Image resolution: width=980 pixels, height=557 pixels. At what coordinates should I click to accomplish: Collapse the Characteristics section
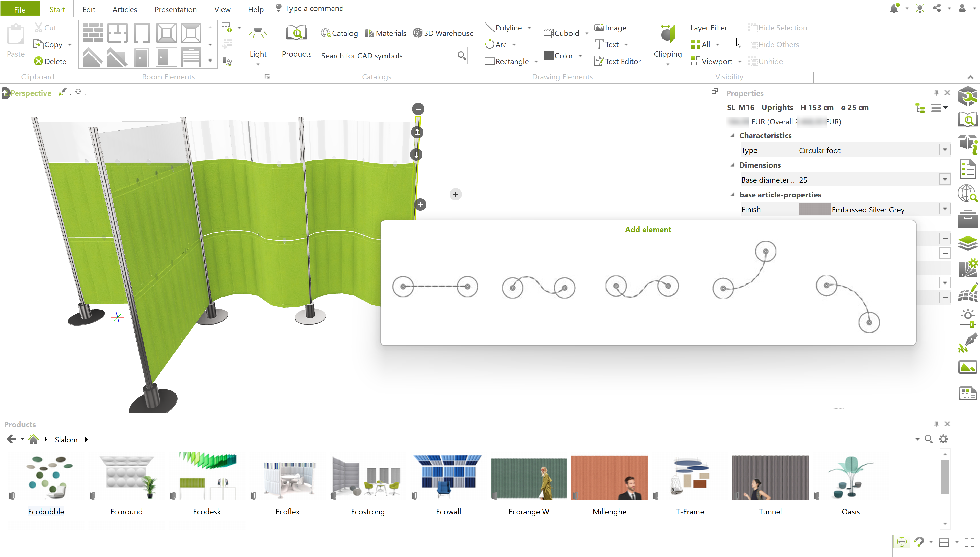click(x=732, y=135)
